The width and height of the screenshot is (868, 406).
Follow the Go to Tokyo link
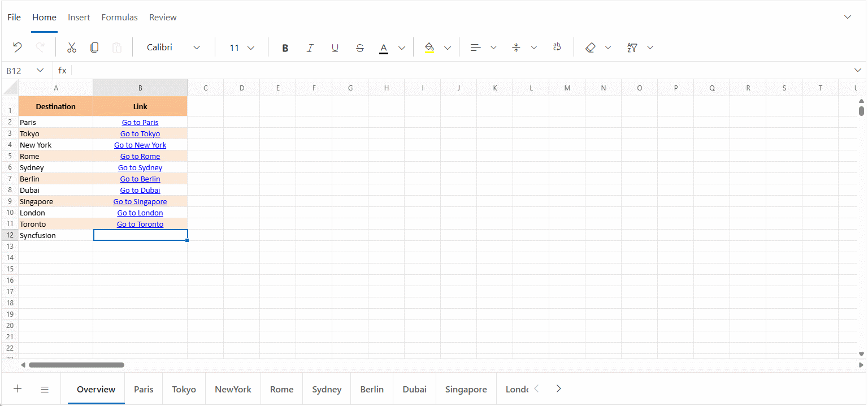(140, 133)
